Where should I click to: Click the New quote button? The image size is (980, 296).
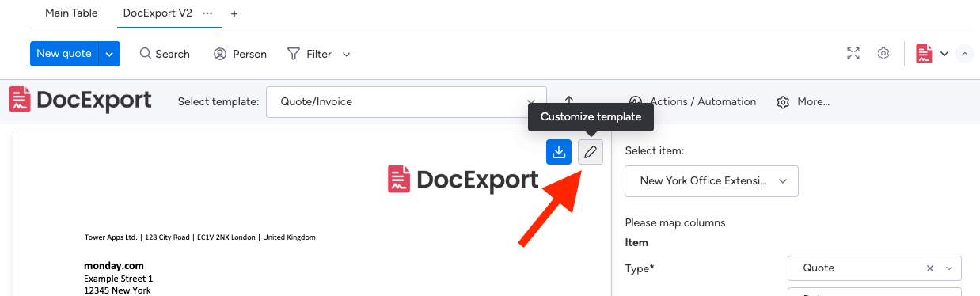point(64,54)
